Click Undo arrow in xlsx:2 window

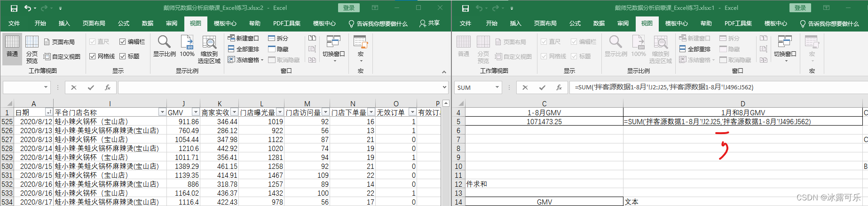point(27,8)
